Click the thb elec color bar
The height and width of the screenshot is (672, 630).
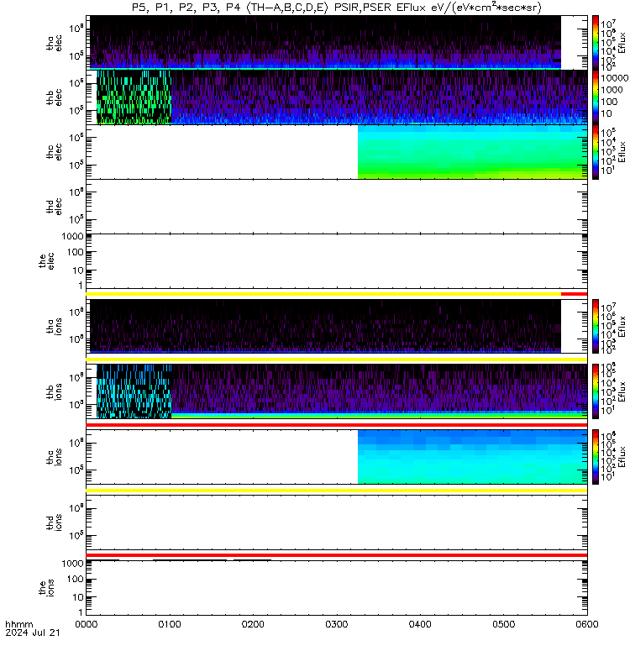click(x=596, y=97)
